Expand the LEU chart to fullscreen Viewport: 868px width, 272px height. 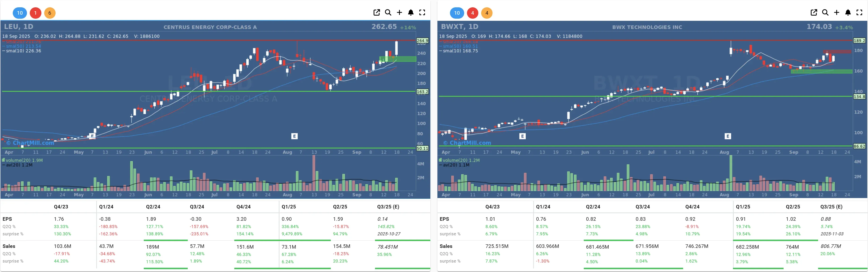click(422, 13)
